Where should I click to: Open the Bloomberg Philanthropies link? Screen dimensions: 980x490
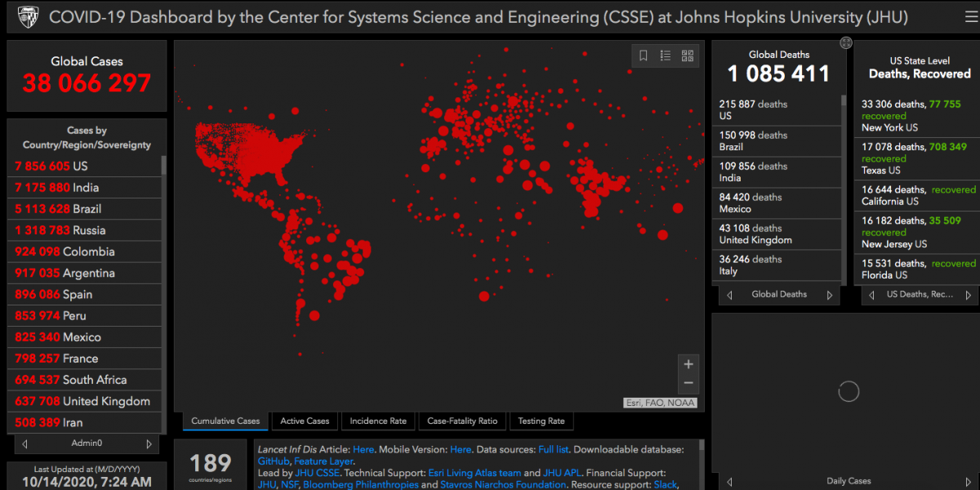[360, 485]
